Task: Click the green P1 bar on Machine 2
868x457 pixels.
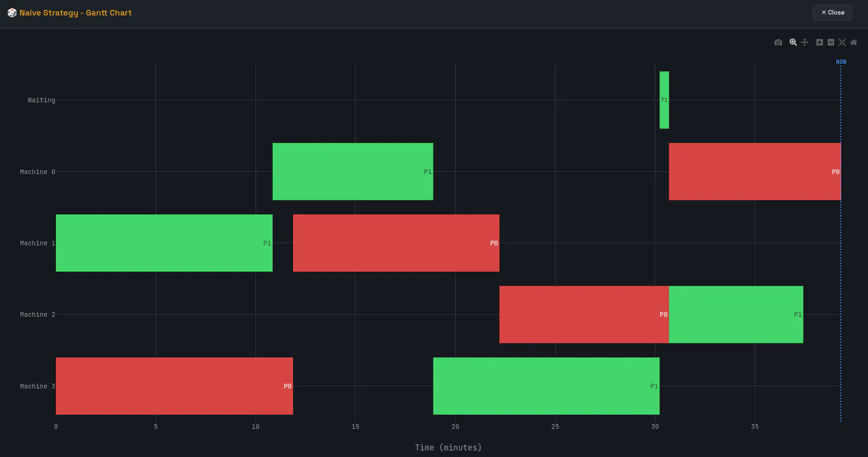Action: [x=736, y=314]
